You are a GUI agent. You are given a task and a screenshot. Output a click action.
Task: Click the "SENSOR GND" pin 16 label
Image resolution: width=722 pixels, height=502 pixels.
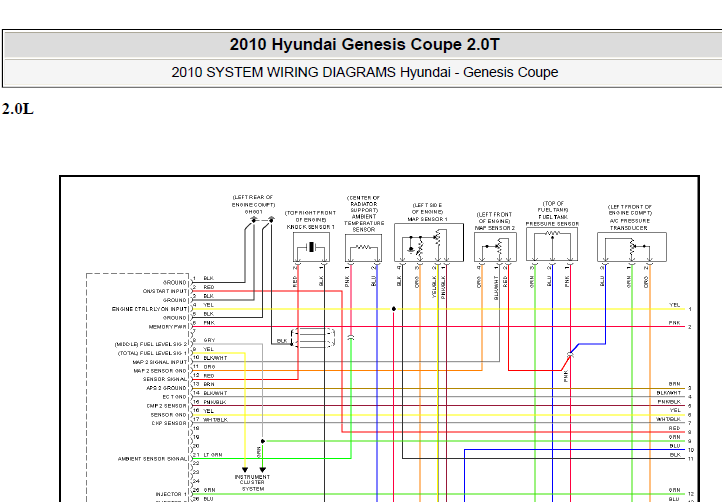169,414
